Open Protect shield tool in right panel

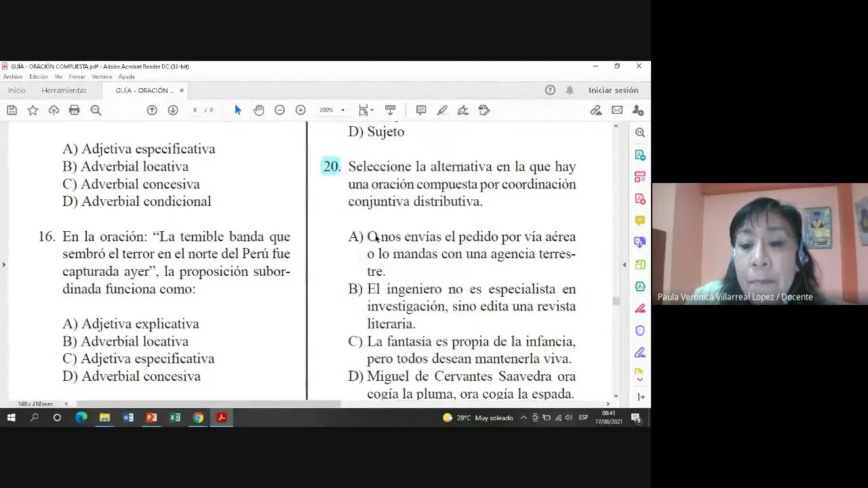tap(639, 330)
